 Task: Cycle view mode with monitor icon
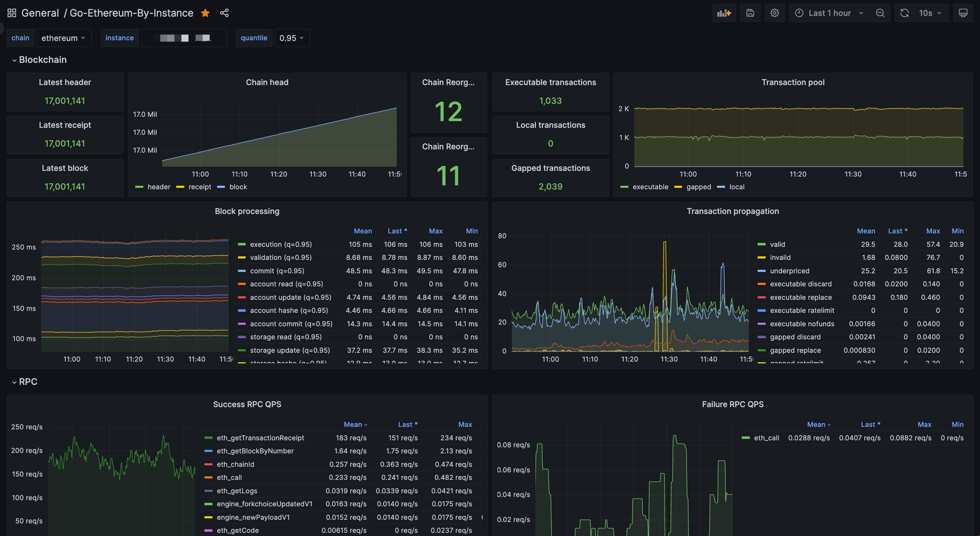pyautogui.click(x=963, y=13)
